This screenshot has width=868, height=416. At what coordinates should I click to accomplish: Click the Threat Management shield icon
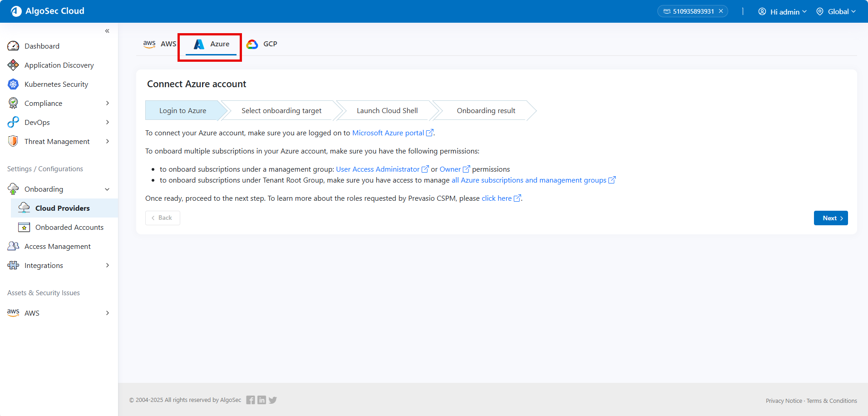tap(13, 141)
